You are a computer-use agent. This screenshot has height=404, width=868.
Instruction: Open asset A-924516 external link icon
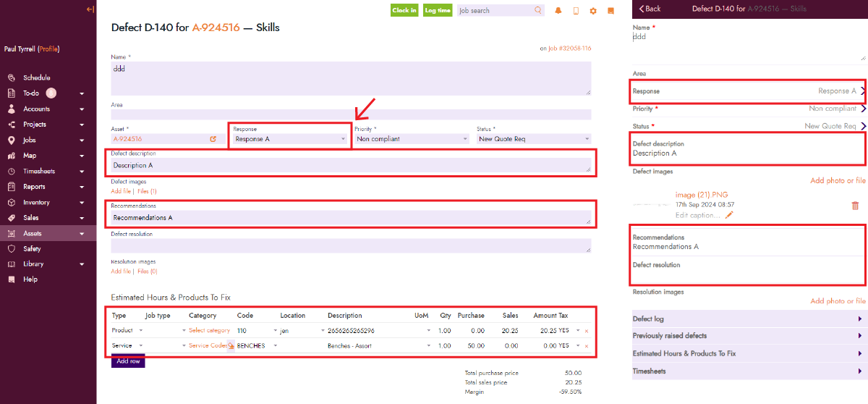[x=213, y=139]
